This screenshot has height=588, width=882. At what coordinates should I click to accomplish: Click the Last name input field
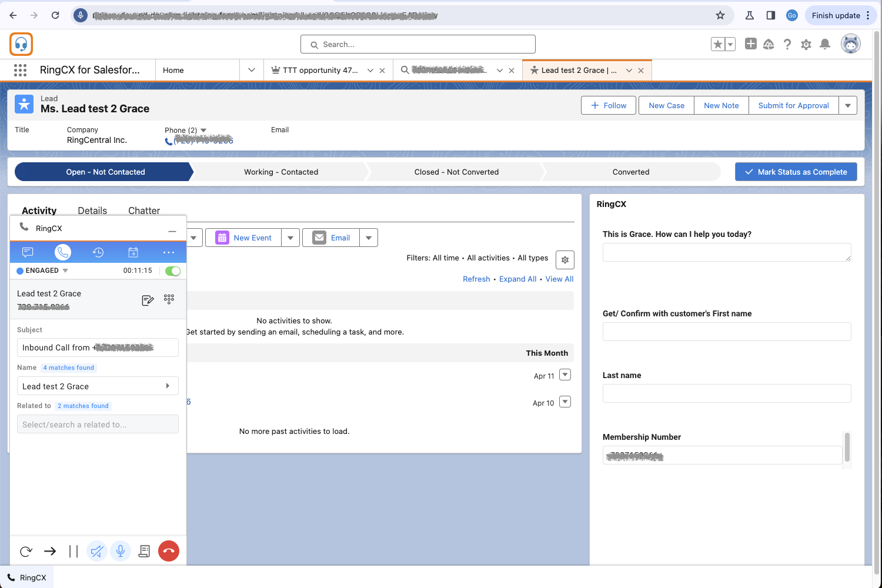coord(726,393)
